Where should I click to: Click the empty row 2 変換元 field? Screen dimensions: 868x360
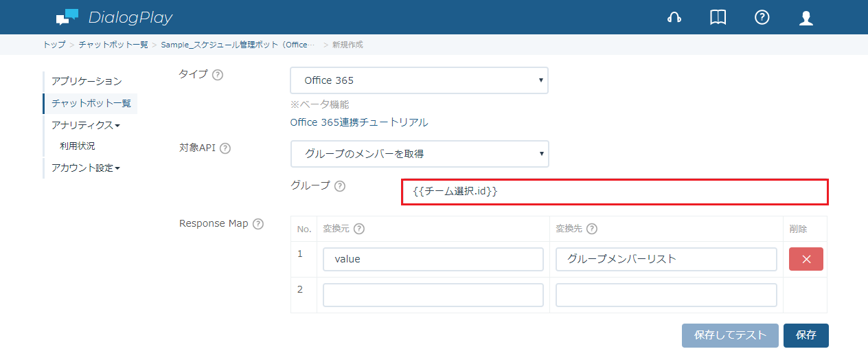(x=433, y=295)
